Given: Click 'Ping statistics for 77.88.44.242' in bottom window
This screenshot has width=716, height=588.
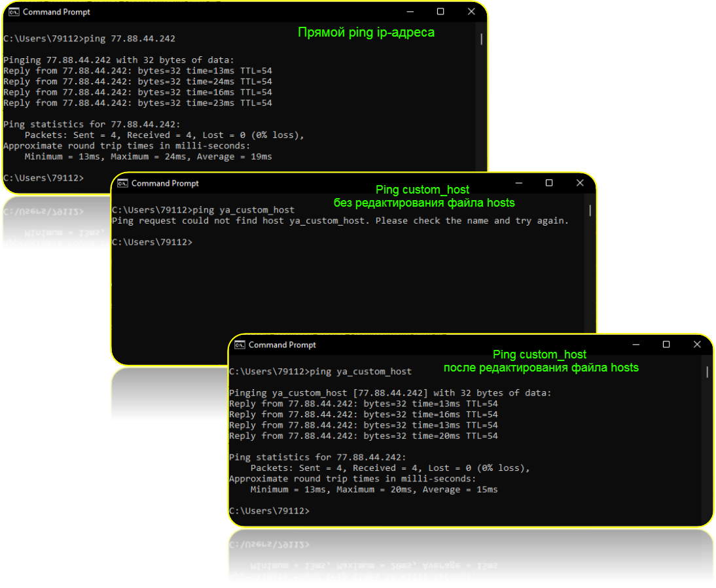Looking at the screenshot, I should (x=317, y=458).
